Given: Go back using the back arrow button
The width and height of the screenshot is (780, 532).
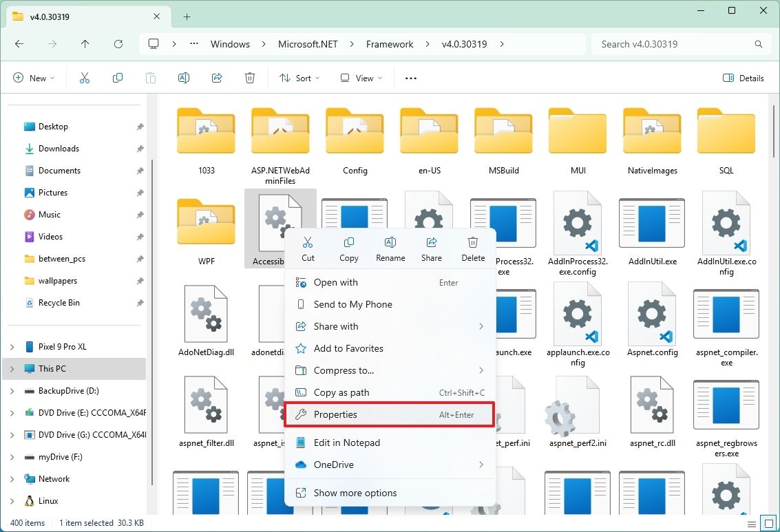Looking at the screenshot, I should [x=19, y=43].
